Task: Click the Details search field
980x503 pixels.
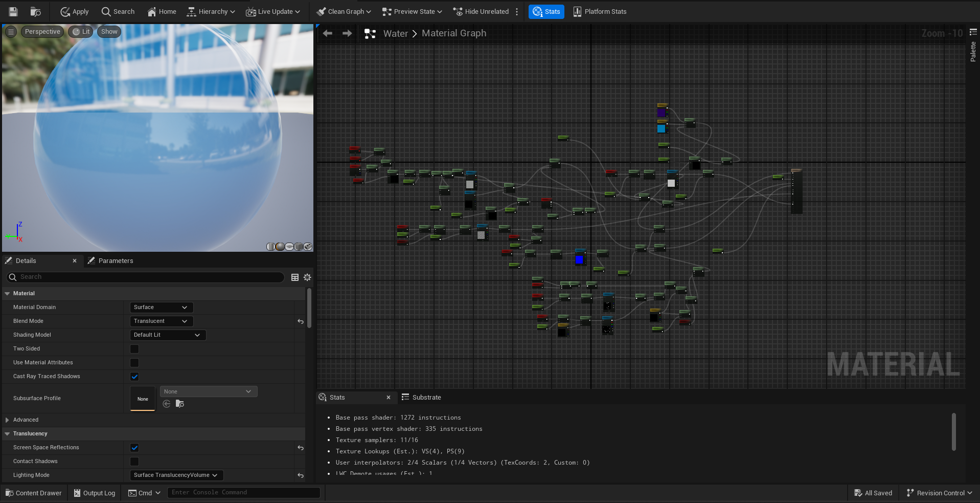Action: coord(148,277)
